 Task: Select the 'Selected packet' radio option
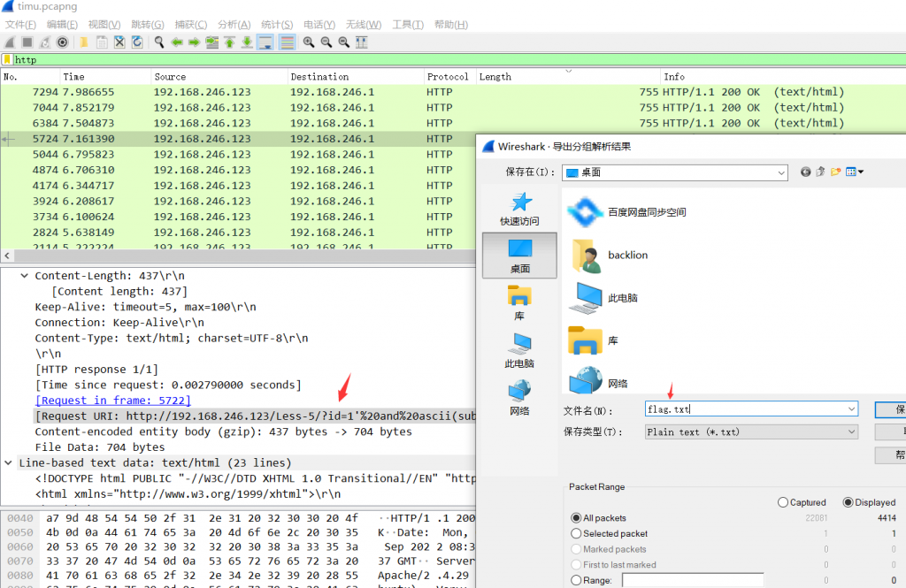[x=577, y=533]
